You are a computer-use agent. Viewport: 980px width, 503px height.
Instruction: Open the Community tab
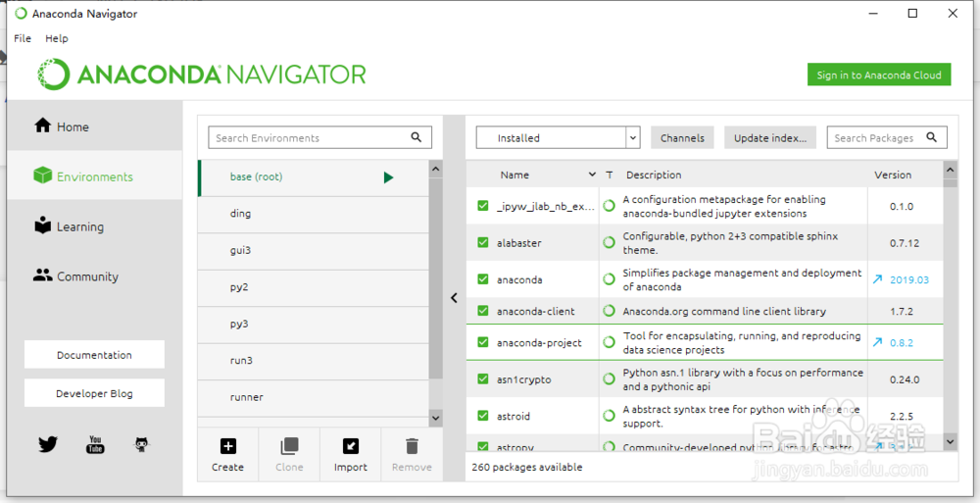pos(95,277)
